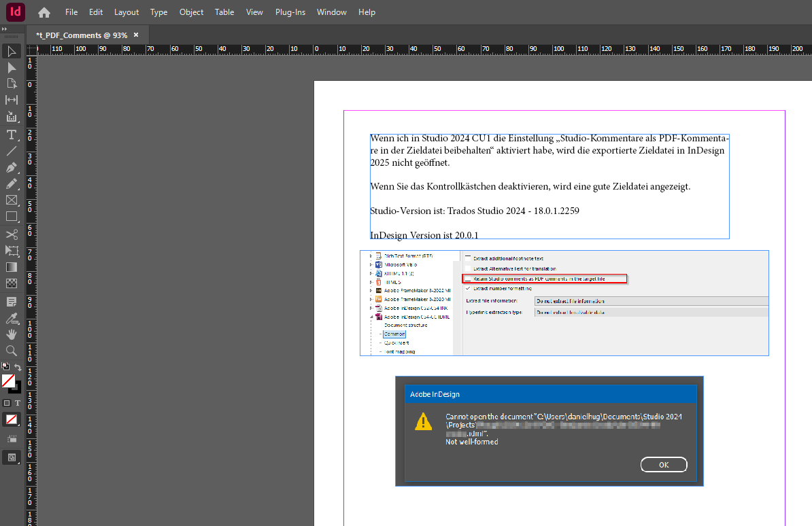Open the Object menu

[191, 12]
